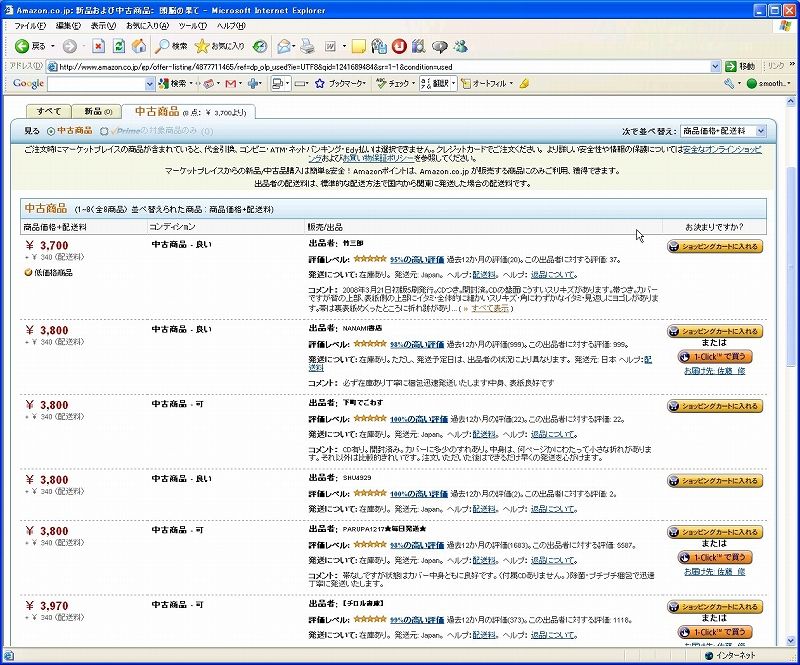Click the IE Back button
The width and height of the screenshot is (800, 665).
coord(30,46)
